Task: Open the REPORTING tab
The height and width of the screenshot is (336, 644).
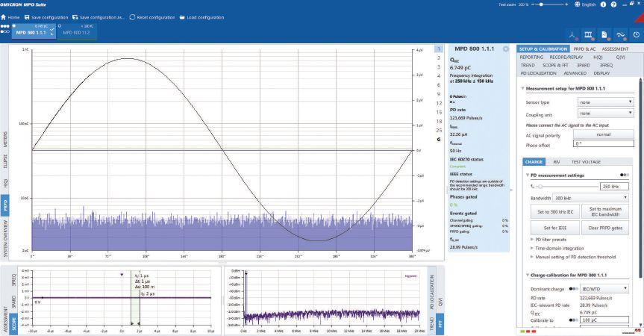Action: (531, 57)
